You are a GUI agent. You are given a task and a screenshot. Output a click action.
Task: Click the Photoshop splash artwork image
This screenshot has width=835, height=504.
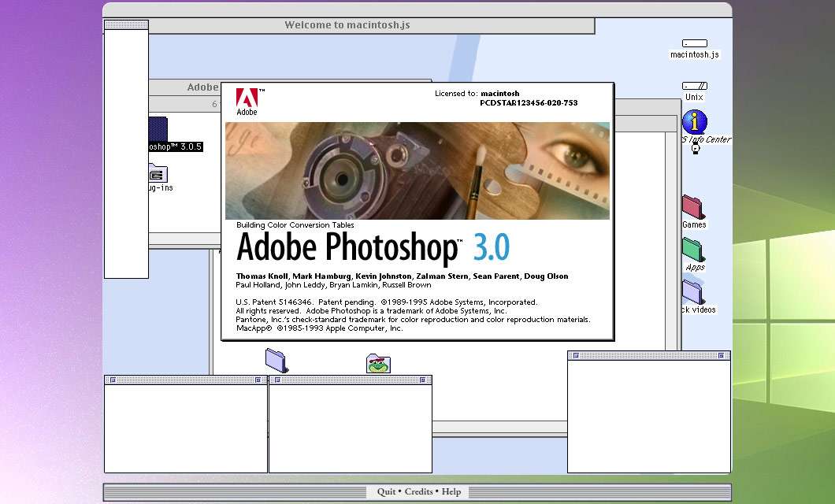pyautogui.click(x=417, y=171)
